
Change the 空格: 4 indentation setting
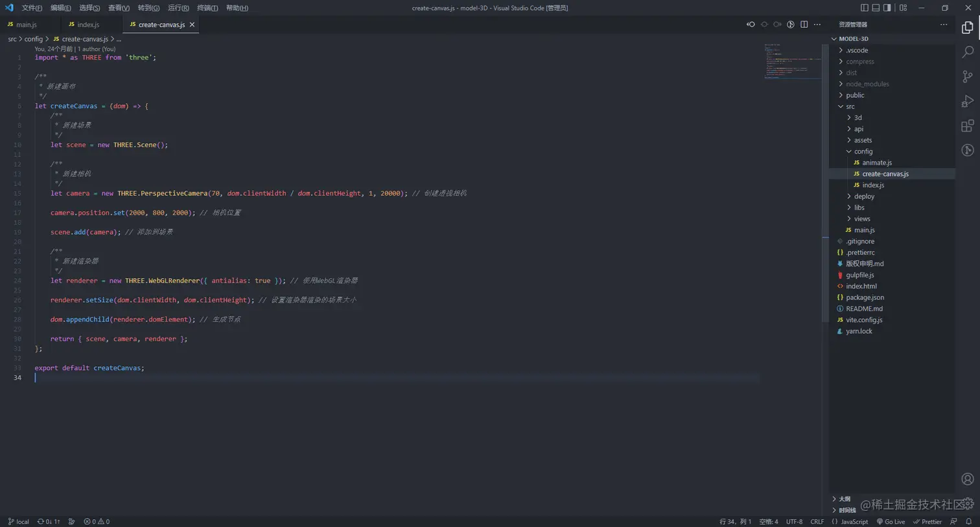[769, 522]
